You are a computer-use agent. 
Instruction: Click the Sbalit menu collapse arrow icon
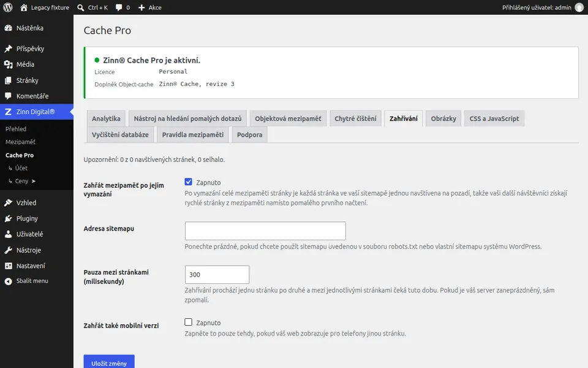coord(8,282)
